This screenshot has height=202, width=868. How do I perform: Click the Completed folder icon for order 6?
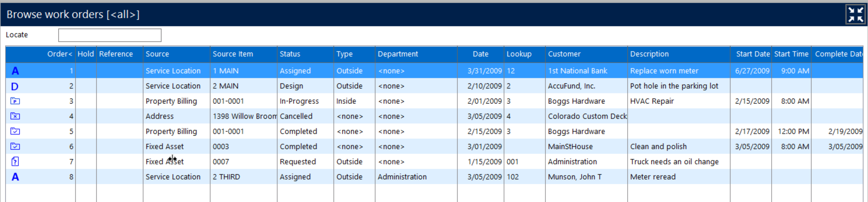pos(15,147)
